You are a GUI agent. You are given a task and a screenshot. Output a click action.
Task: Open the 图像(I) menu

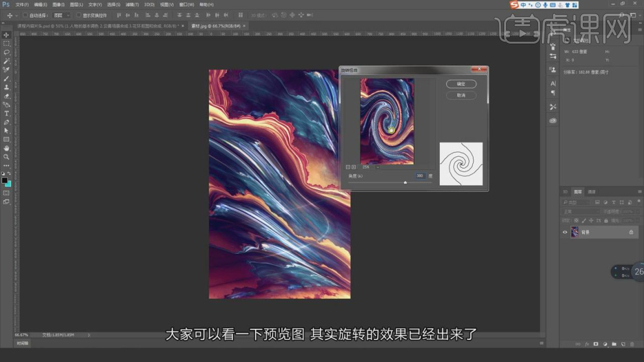(x=59, y=5)
